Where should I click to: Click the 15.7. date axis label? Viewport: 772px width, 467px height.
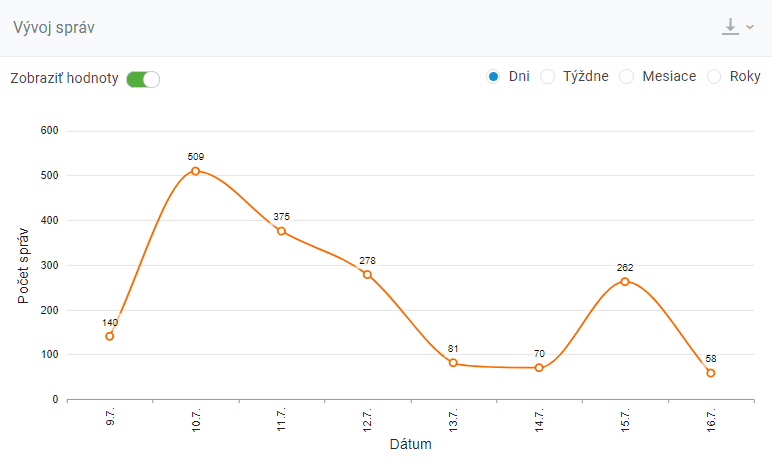point(625,420)
